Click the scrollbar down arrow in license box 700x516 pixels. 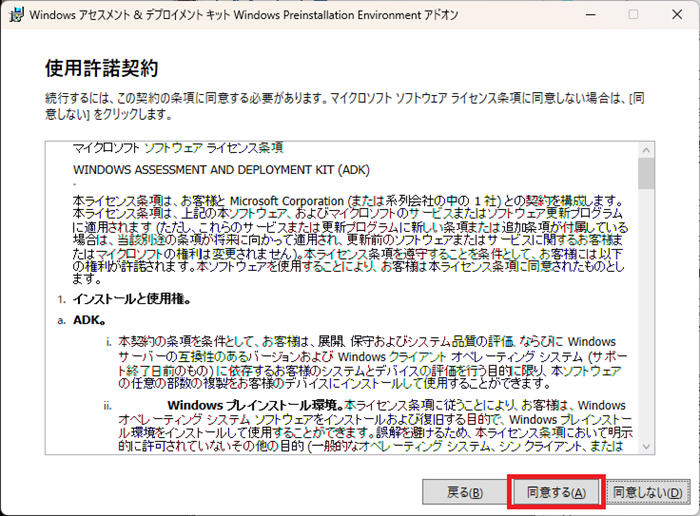tap(647, 445)
